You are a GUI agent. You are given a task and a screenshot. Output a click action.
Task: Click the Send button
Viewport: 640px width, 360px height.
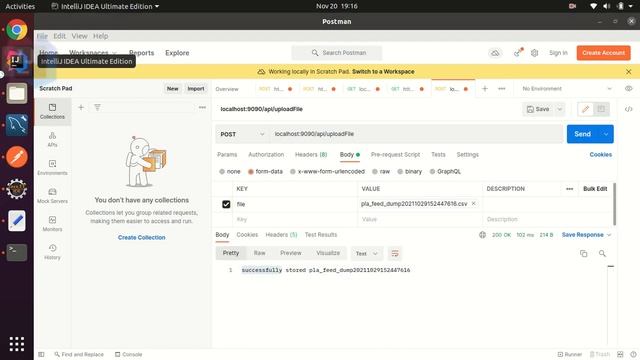[582, 134]
